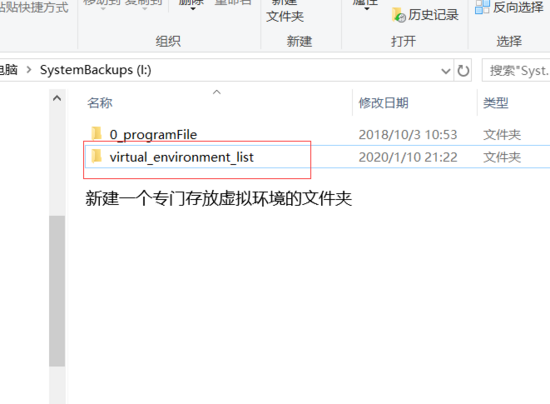
Task: Focus the 搜索 search box
Action: [517, 70]
